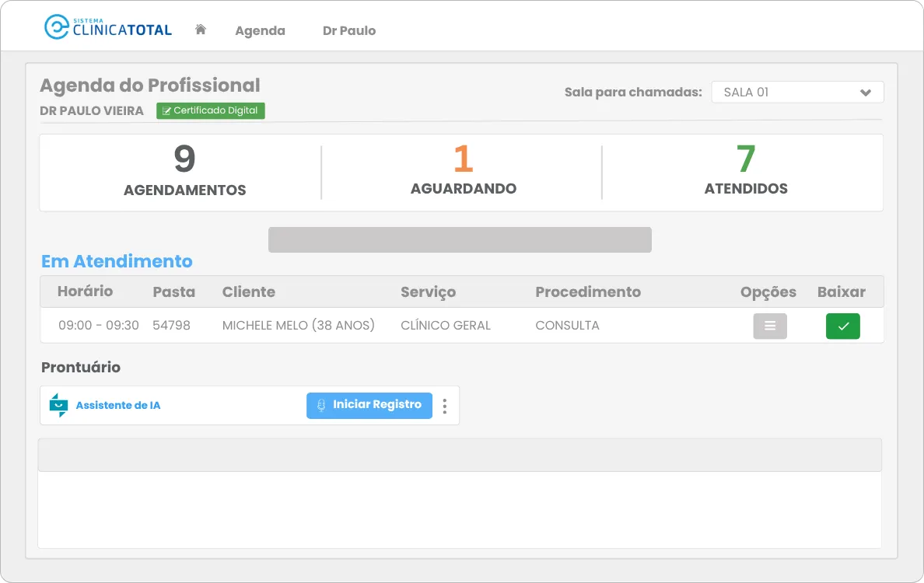
Task: Open the Agenda menu
Action: point(260,30)
